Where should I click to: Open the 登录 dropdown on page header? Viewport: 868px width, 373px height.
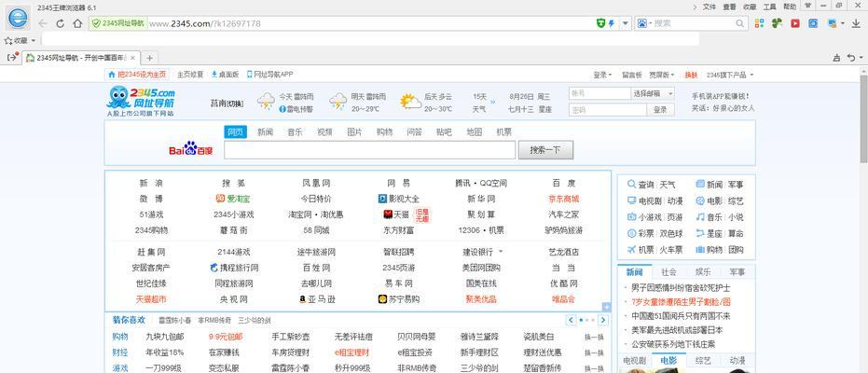602,75
